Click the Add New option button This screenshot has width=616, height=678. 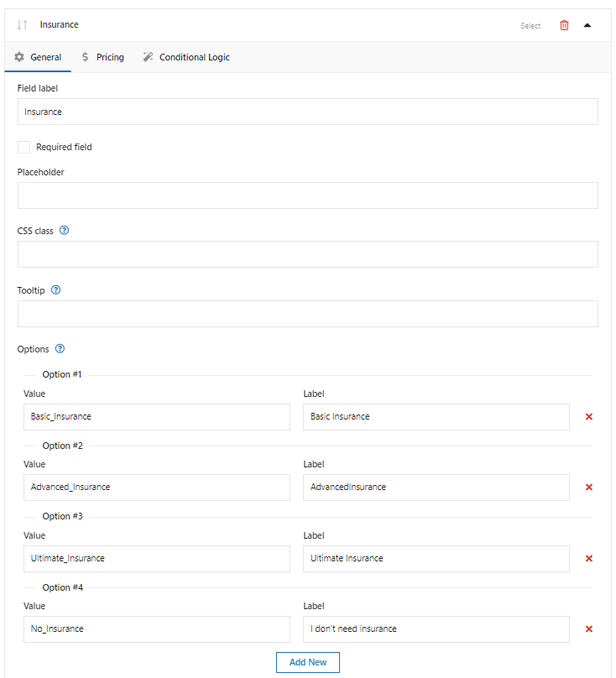click(x=307, y=662)
